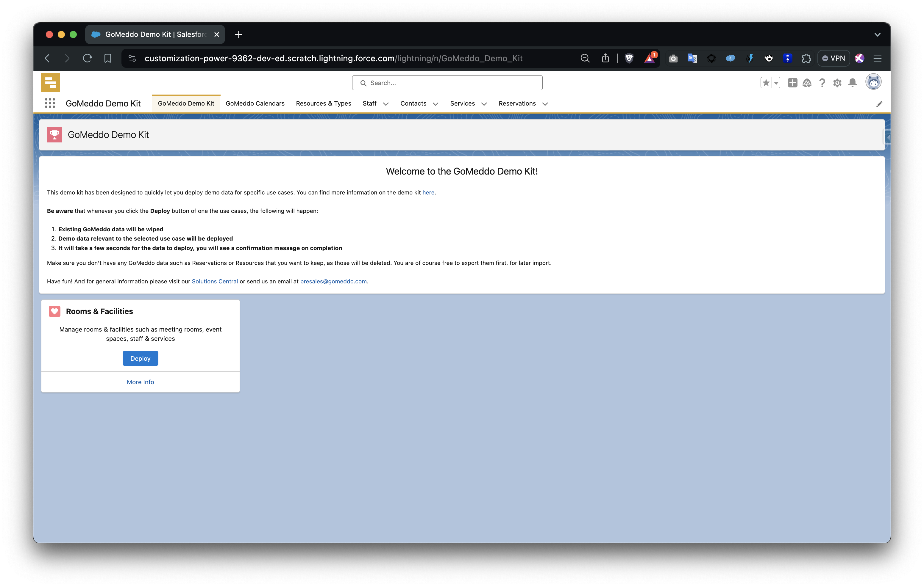Click the GoMeddo Demo Kit trophy icon

tap(54, 135)
